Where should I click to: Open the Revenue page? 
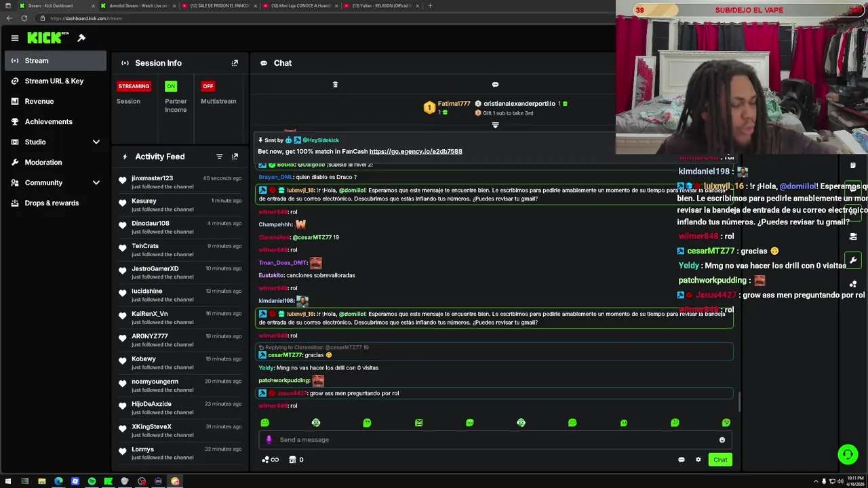click(x=56, y=102)
